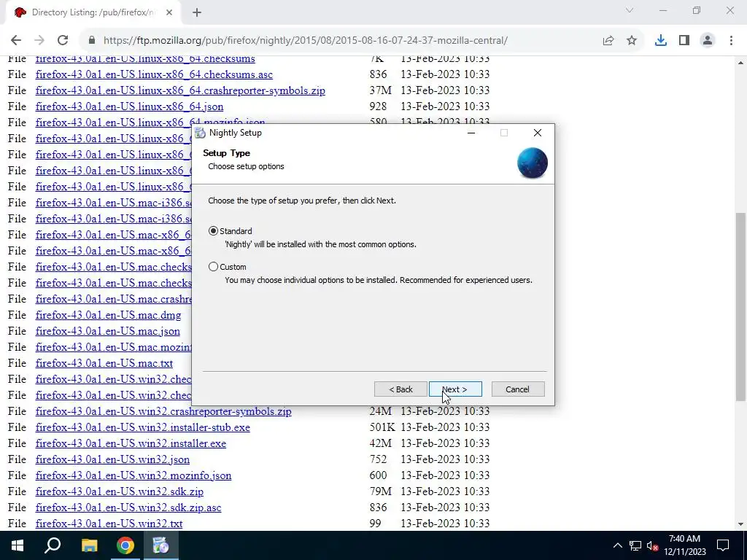Image resolution: width=747 pixels, height=560 pixels.
Task: Open Windows Start menu
Action: [x=18, y=545]
